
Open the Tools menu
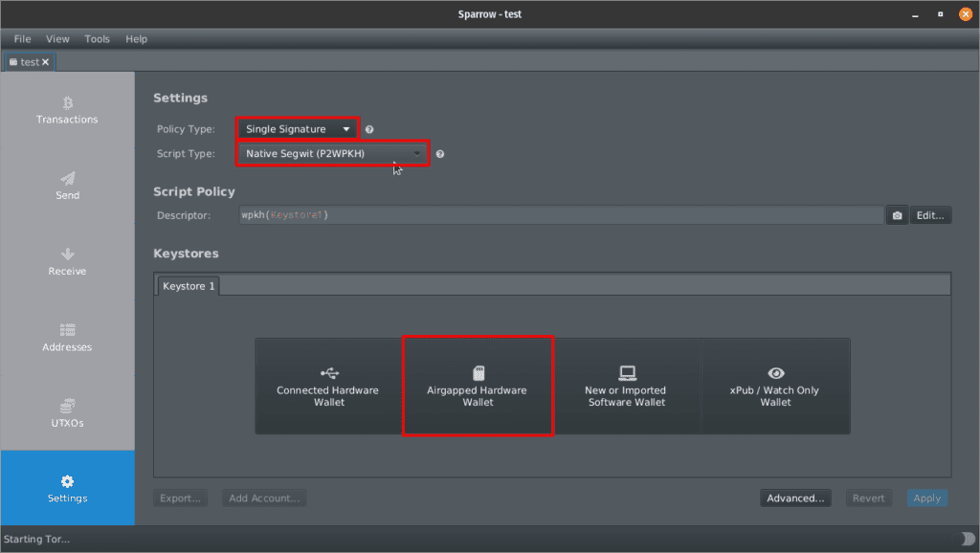pos(97,38)
